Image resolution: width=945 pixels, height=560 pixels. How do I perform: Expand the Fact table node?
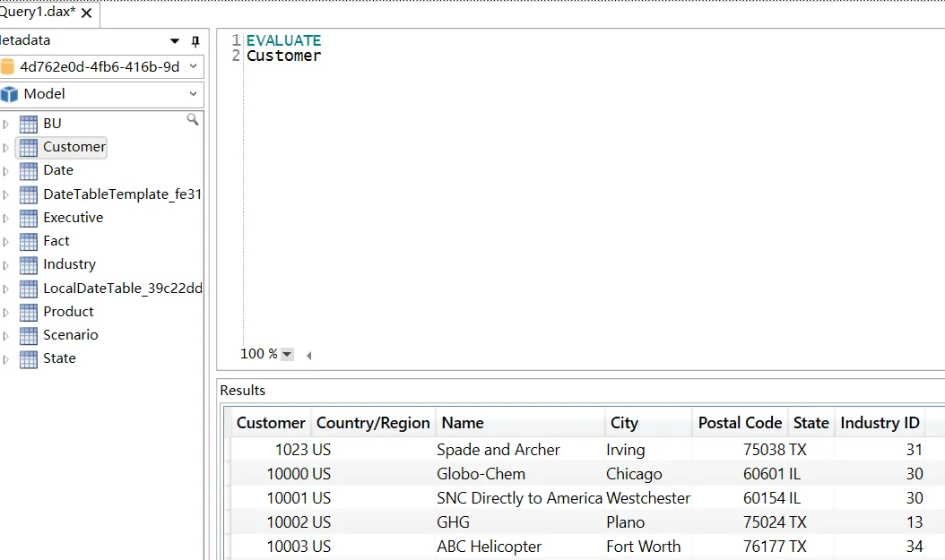pyautogui.click(x=6, y=241)
